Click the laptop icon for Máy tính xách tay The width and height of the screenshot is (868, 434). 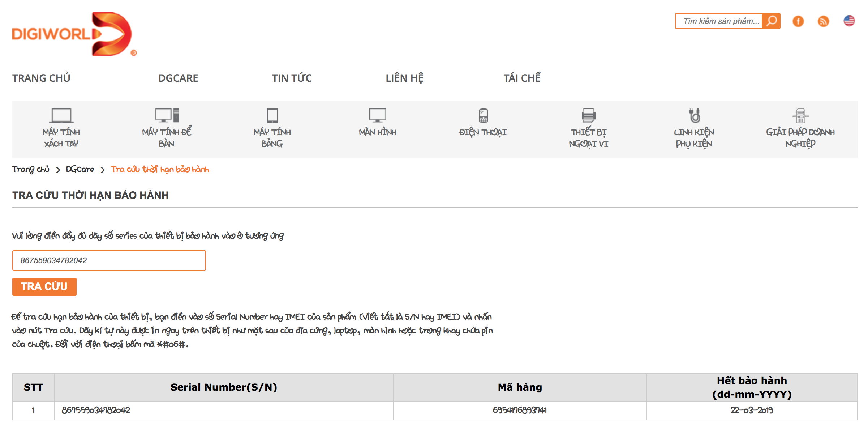point(61,116)
